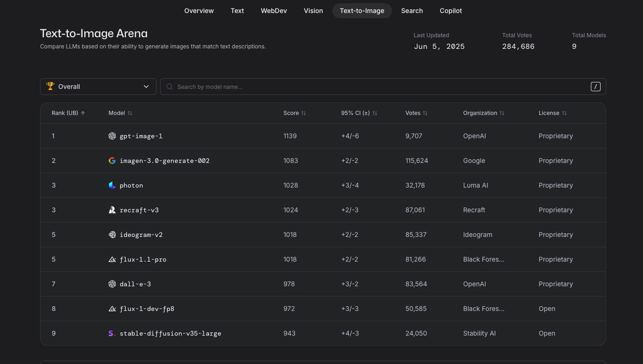Switch to the Overview tab
The image size is (643, 364).
pyautogui.click(x=199, y=11)
